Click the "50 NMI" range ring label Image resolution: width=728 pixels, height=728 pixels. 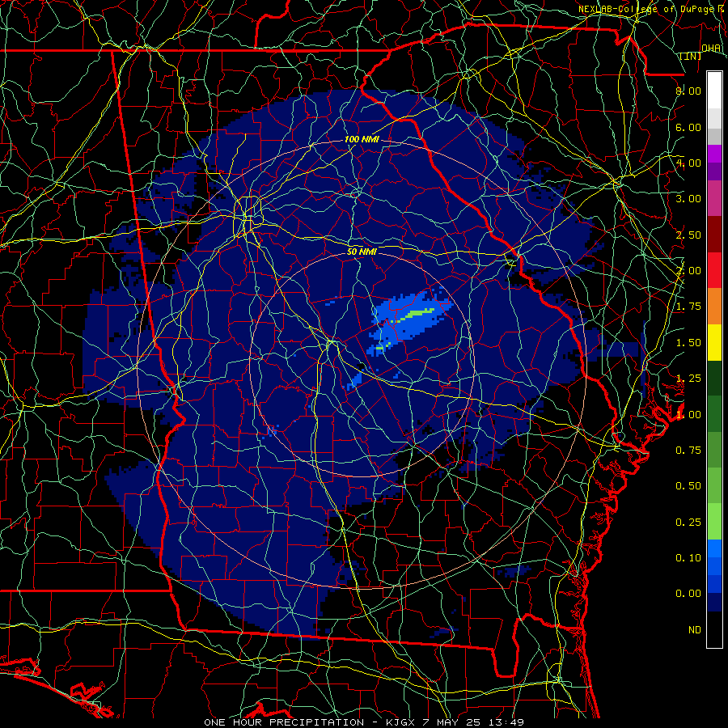coord(362,252)
